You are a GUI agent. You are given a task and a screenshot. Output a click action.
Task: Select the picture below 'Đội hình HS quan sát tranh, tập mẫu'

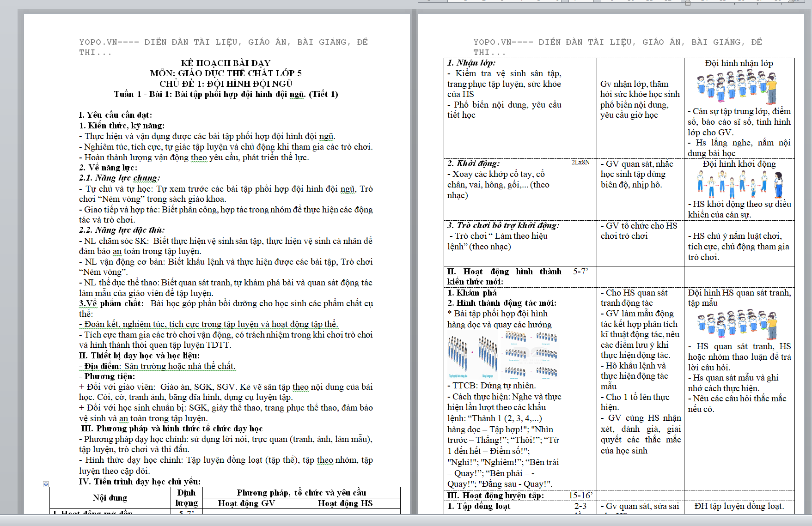737,326
